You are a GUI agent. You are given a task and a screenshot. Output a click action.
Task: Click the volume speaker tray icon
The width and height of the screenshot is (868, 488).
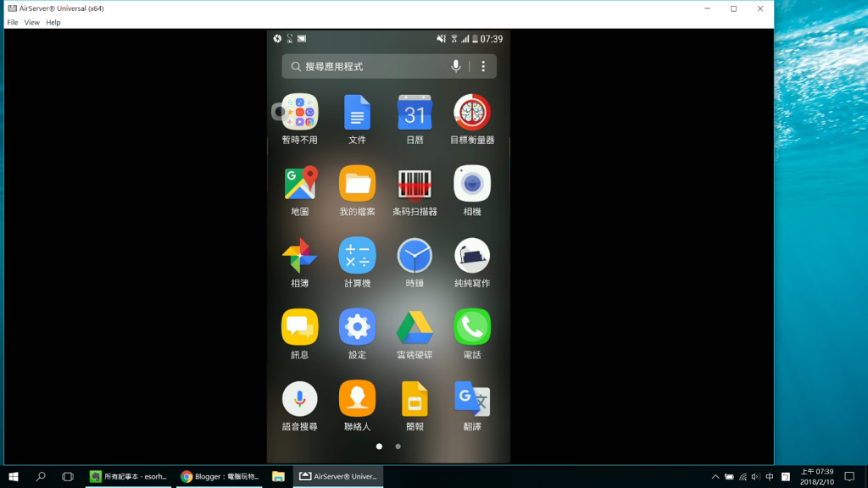coord(755,476)
